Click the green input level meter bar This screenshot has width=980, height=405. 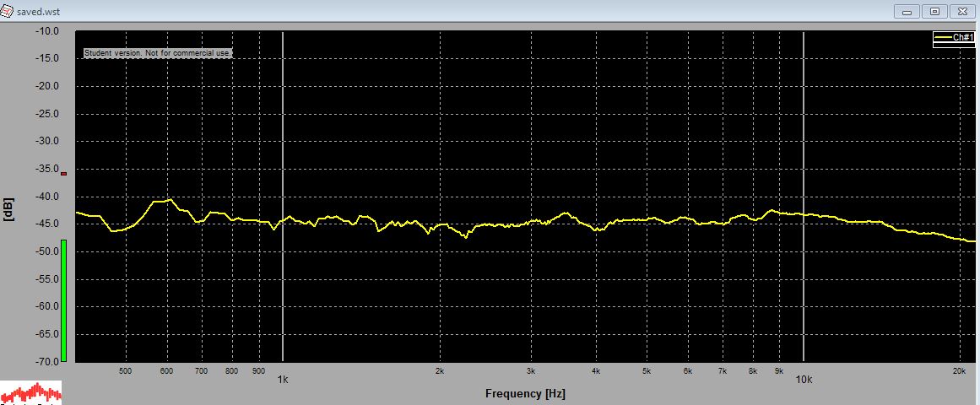(63, 300)
